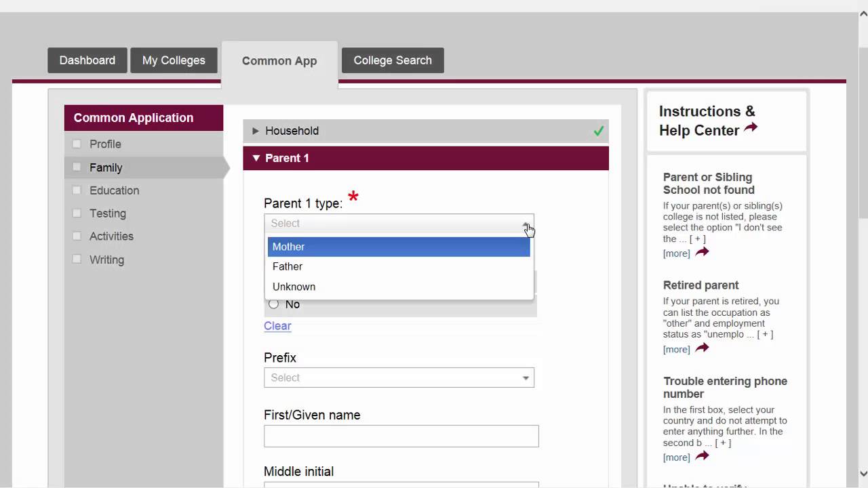This screenshot has width=868, height=488.
Task: Toggle the Writing section checkbox
Action: tap(77, 259)
